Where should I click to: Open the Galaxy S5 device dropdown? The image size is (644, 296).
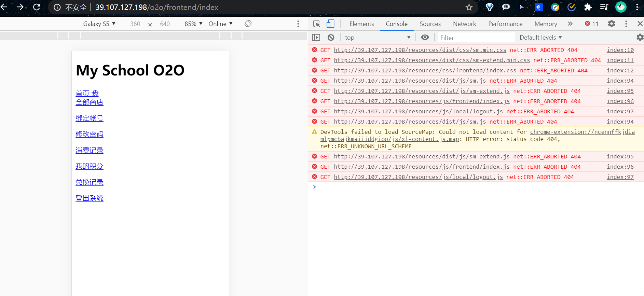point(99,24)
